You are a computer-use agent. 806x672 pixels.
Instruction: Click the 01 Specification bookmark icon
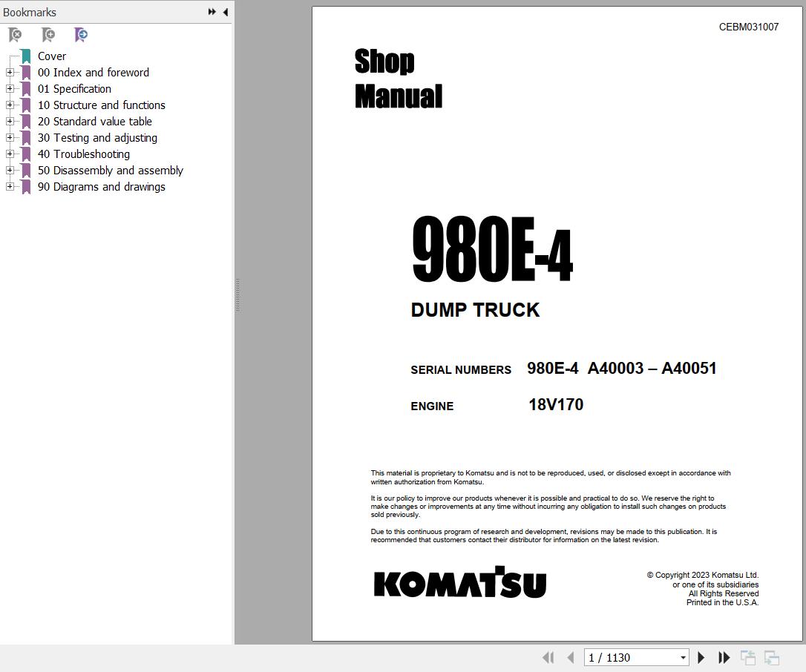(26, 89)
